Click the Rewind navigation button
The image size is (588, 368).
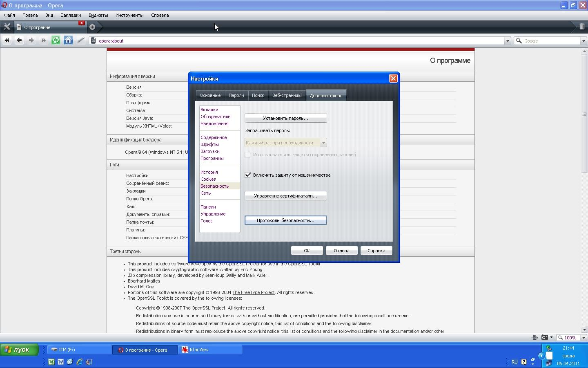point(7,40)
